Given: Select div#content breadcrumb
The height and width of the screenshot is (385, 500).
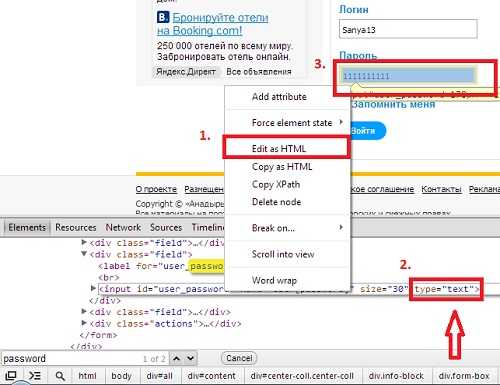Looking at the screenshot, I should (211, 376).
